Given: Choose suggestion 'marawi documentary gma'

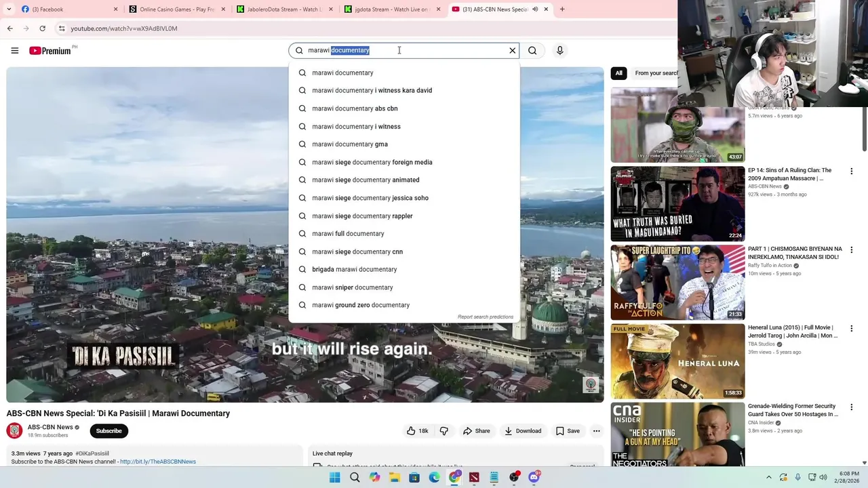Looking at the screenshot, I should [404, 144].
